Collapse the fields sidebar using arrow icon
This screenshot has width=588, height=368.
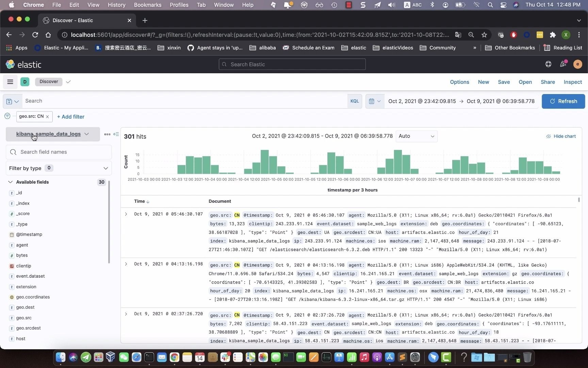pos(116,134)
